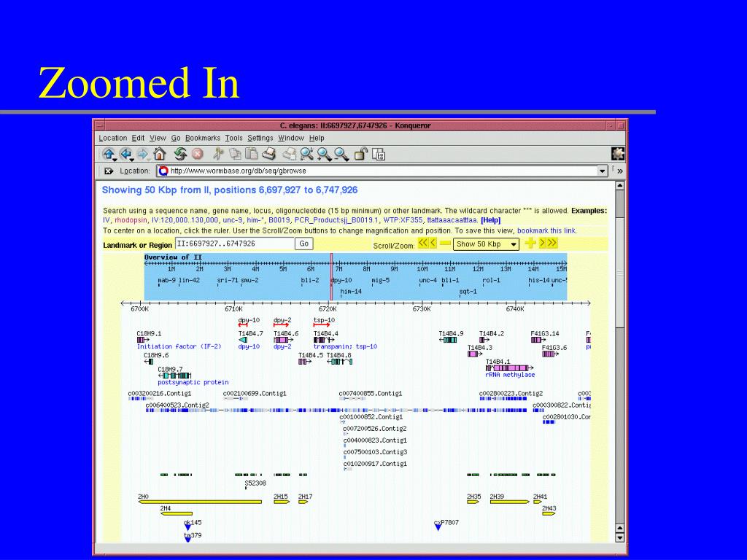Click the ok145 blue triangle allele marker
The width and height of the screenshot is (747, 560).
(x=187, y=527)
